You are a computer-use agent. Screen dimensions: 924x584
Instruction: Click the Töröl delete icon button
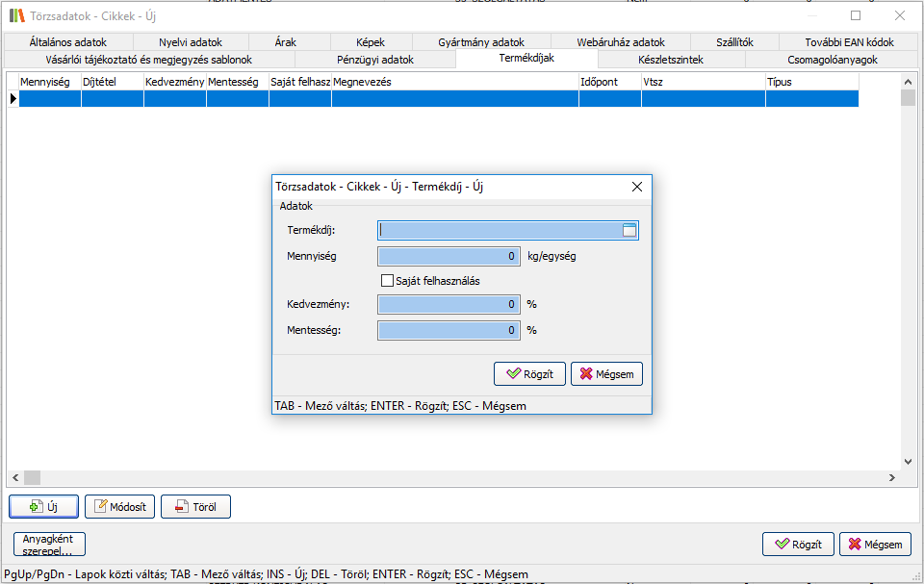click(x=195, y=506)
